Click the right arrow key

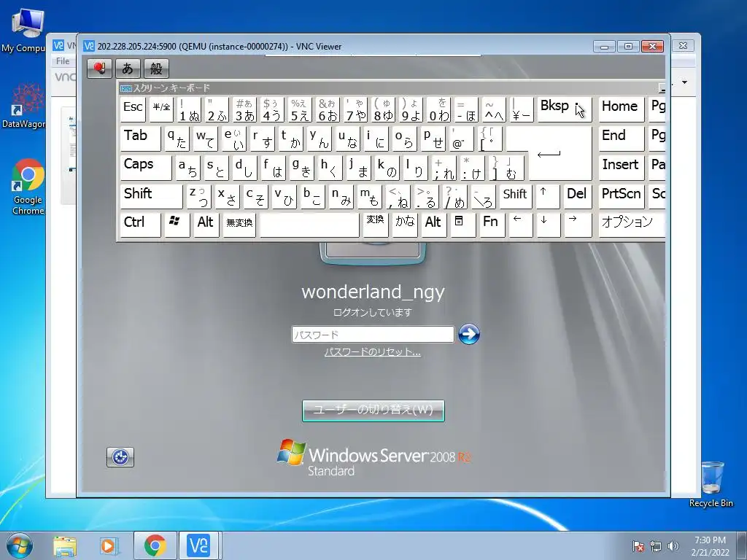(578, 225)
